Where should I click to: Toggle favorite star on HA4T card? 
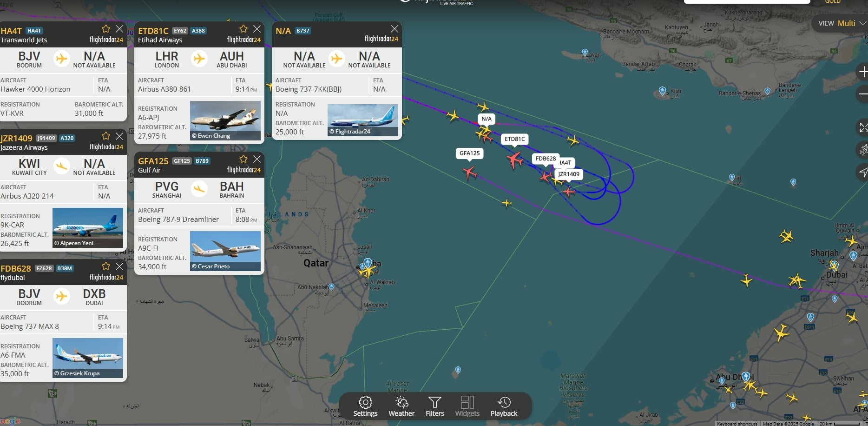[x=106, y=29]
